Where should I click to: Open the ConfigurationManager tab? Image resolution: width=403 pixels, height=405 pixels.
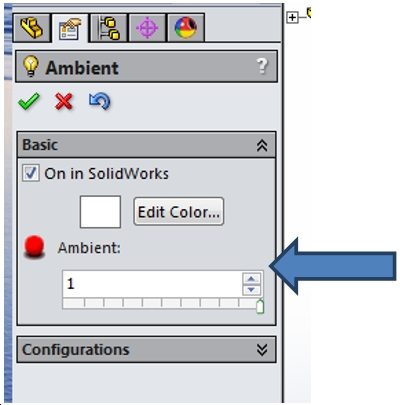[109, 28]
